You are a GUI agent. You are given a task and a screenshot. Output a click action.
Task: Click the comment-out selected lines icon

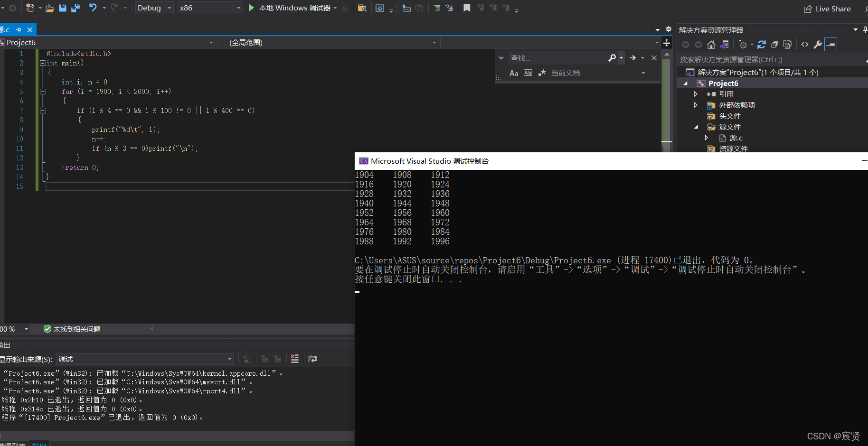coord(437,8)
